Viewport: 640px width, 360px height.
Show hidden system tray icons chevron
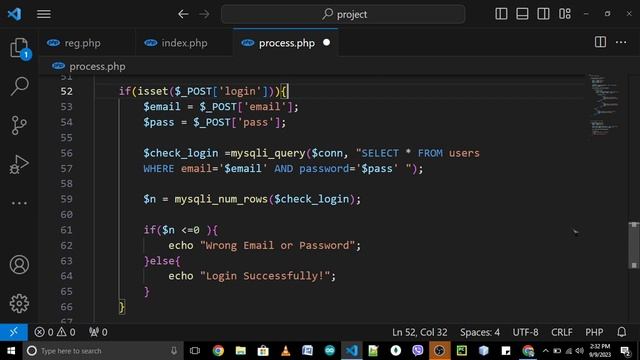[x=545, y=351]
